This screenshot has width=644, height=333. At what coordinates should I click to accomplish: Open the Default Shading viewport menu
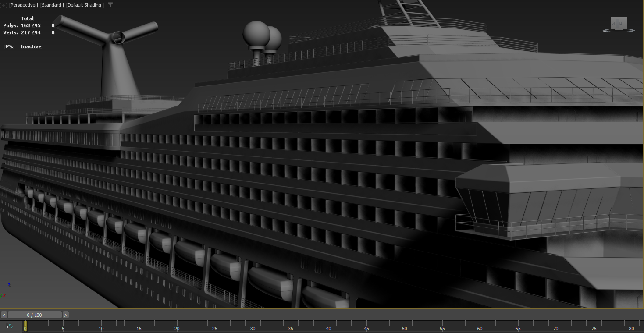[x=85, y=5]
